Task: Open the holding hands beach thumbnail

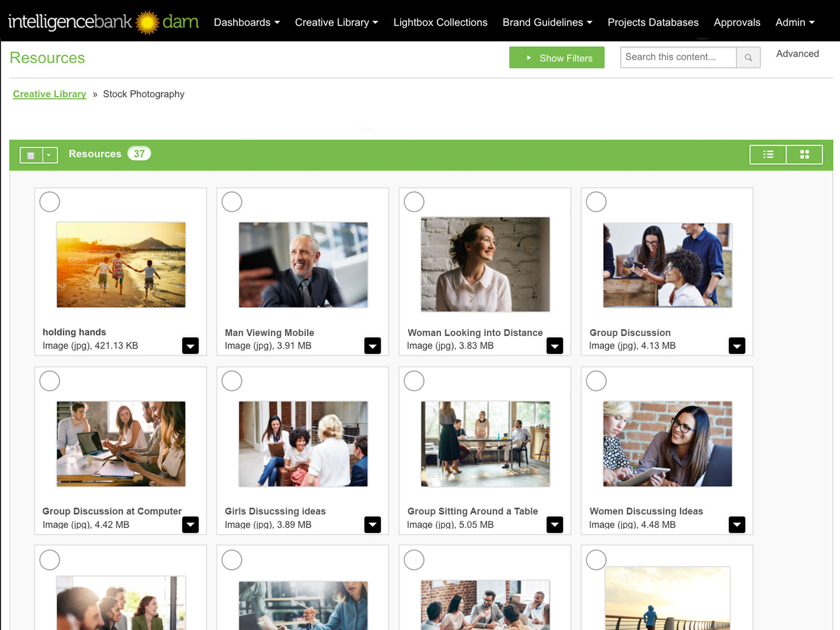Action: 121,265
